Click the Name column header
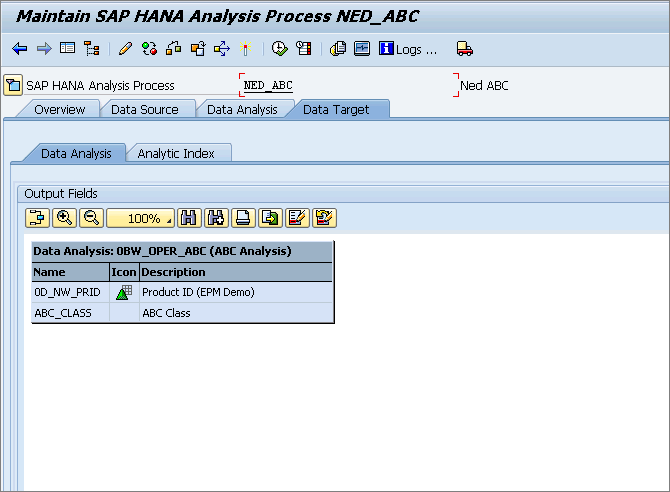 click(x=71, y=272)
